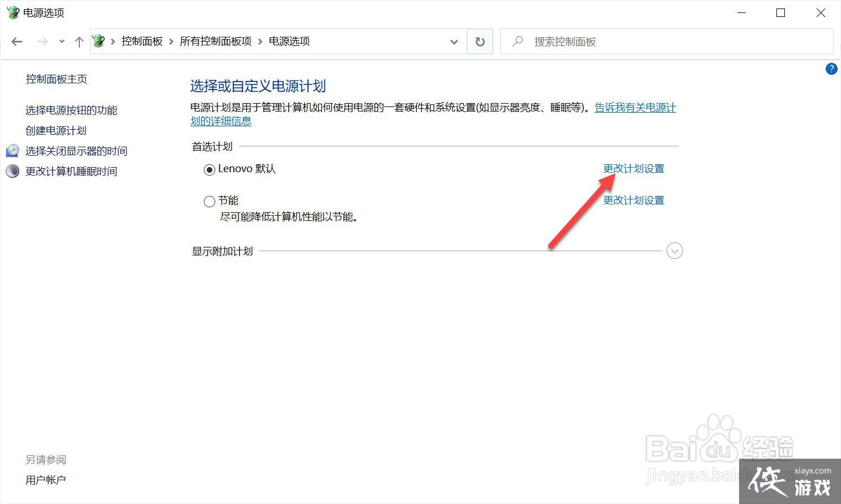Screen dimensions: 841x504
Task: Select 控制面板 in the breadcrumb
Action: tap(142, 41)
